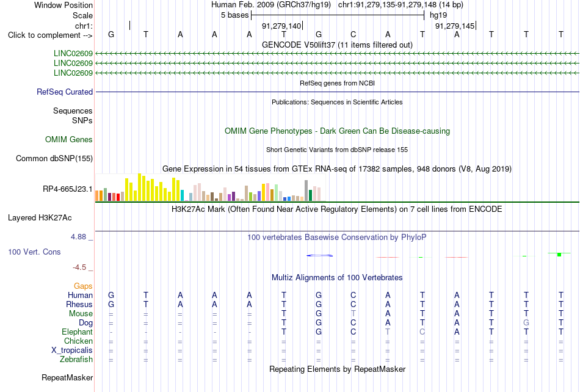
Task: Click the 'Click to complement -->' label
Action: point(50,35)
